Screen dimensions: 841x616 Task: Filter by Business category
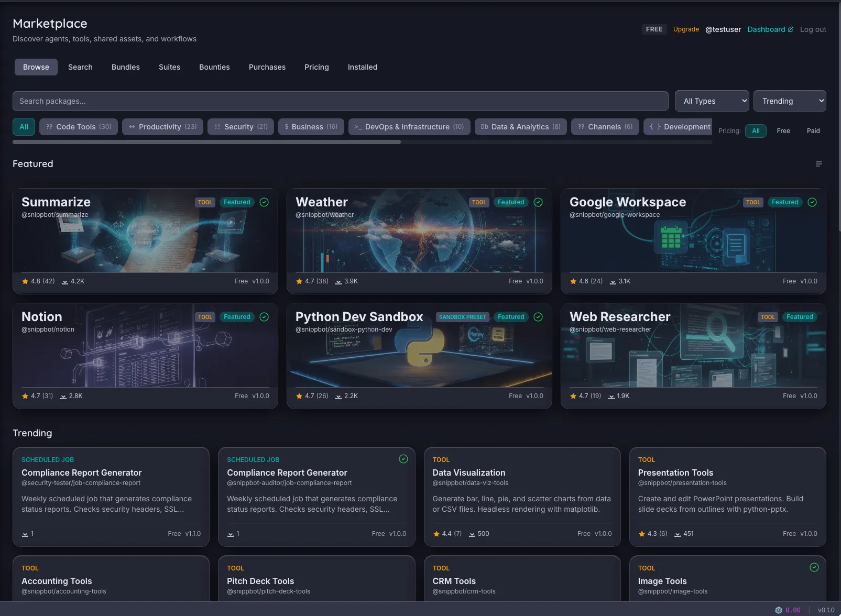click(311, 127)
